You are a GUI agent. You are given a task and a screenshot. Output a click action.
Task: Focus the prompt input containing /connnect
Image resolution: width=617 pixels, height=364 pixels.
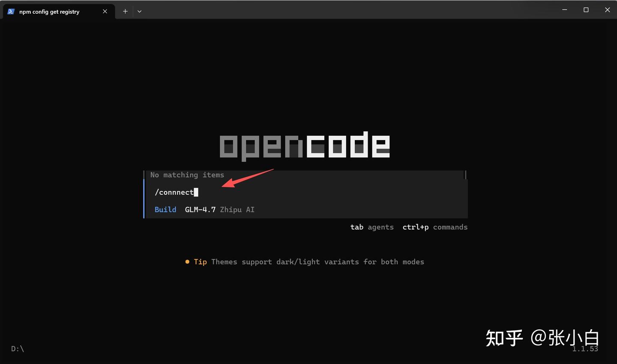[x=306, y=192]
